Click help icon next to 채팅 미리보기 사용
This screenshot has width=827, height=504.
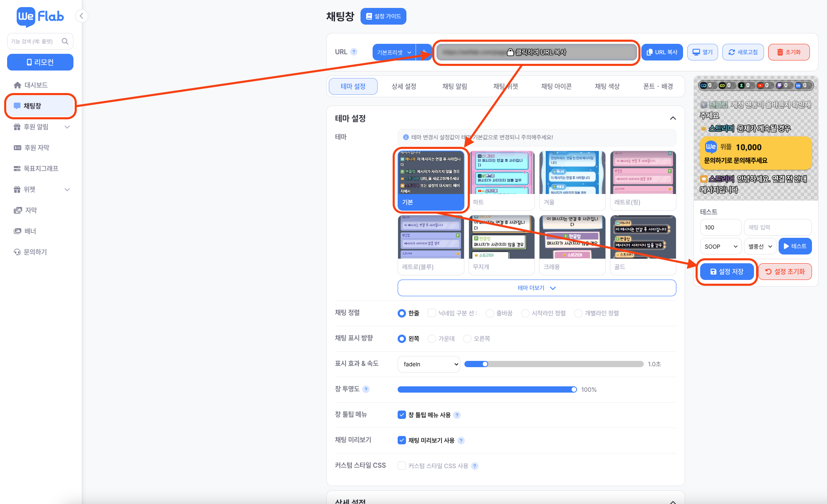[461, 441]
